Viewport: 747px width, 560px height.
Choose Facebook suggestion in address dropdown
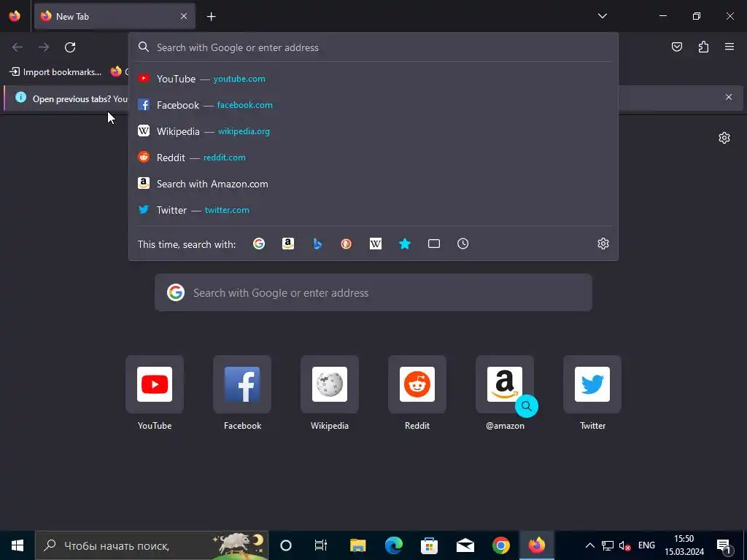(374, 105)
